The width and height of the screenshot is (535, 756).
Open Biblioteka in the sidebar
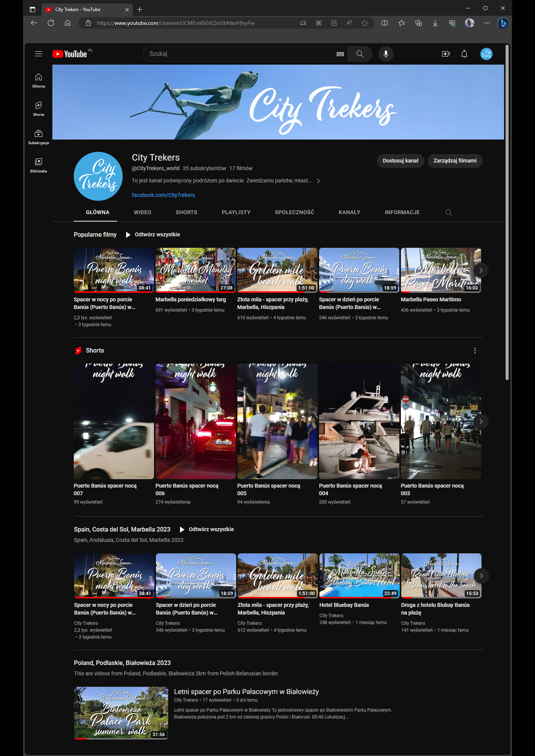(39, 166)
